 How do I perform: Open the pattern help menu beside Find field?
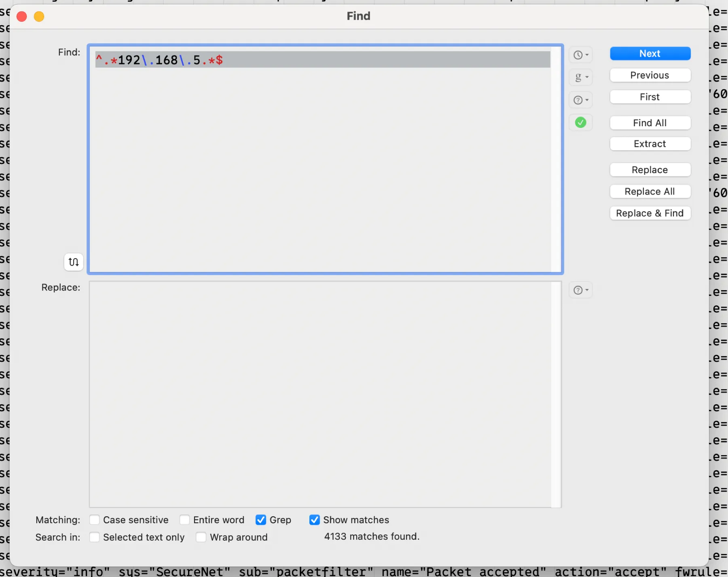tap(581, 100)
